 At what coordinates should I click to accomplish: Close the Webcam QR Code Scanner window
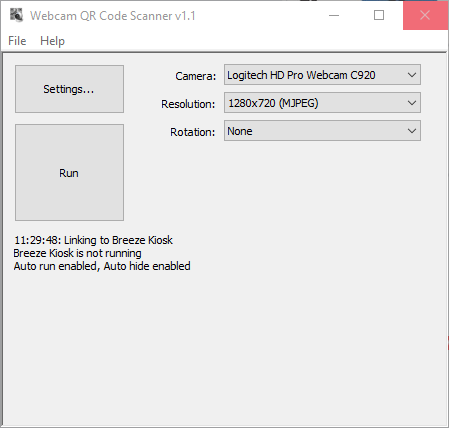[425, 15]
